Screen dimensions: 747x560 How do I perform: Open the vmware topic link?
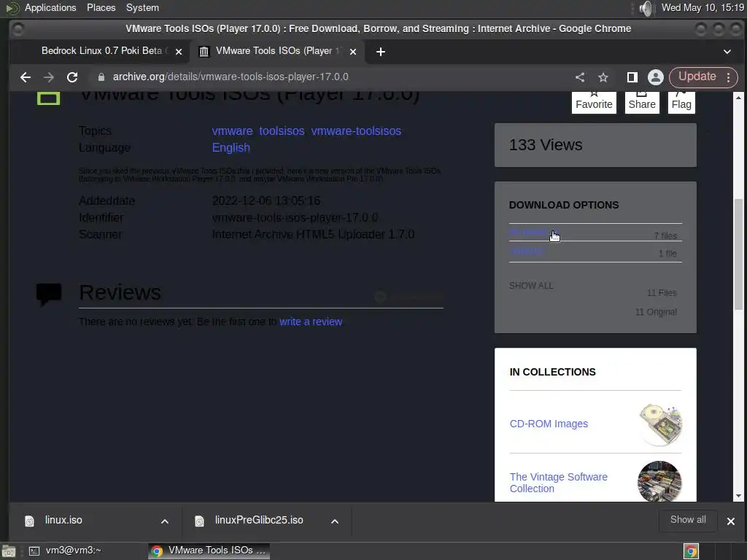(232, 131)
